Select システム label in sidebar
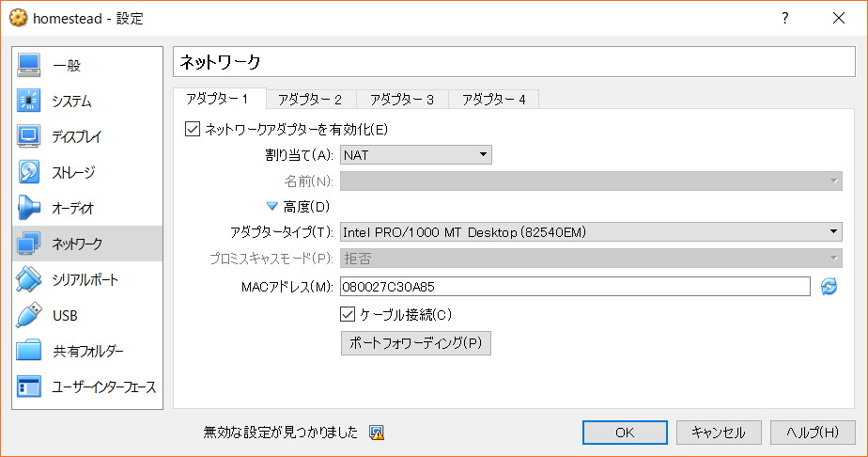 pos(72,101)
